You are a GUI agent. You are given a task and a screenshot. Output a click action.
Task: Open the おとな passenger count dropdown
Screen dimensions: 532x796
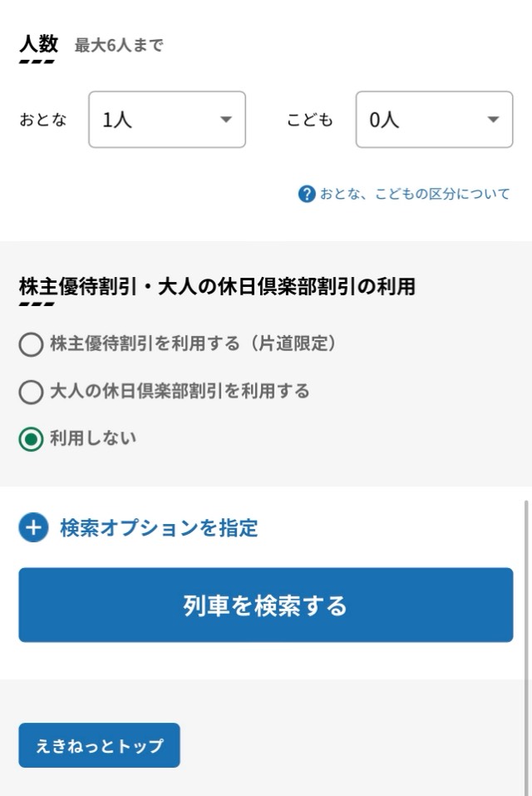pos(167,120)
